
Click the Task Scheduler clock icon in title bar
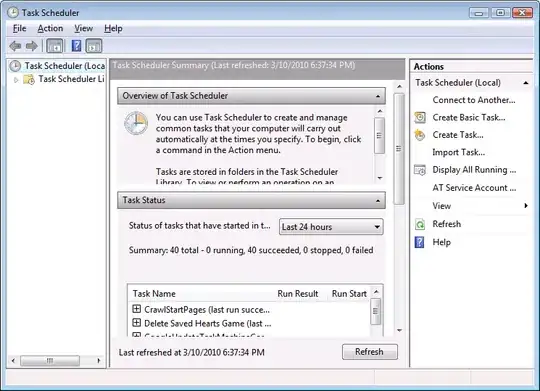click(13, 13)
